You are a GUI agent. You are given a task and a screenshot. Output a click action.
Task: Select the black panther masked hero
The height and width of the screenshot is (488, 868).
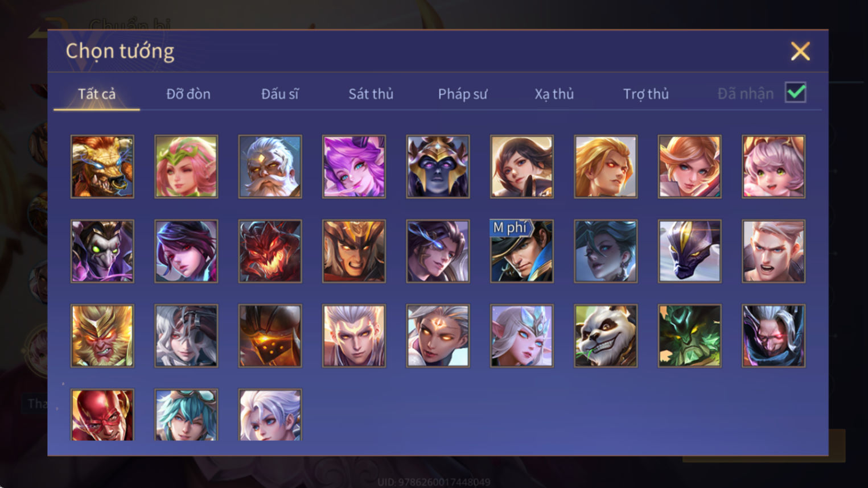point(689,251)
